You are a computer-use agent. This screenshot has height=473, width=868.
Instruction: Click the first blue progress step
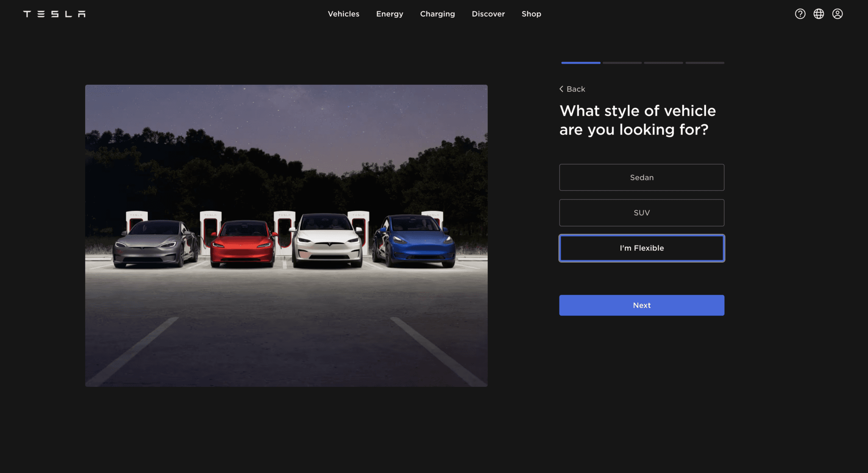[x=580, y=63]
